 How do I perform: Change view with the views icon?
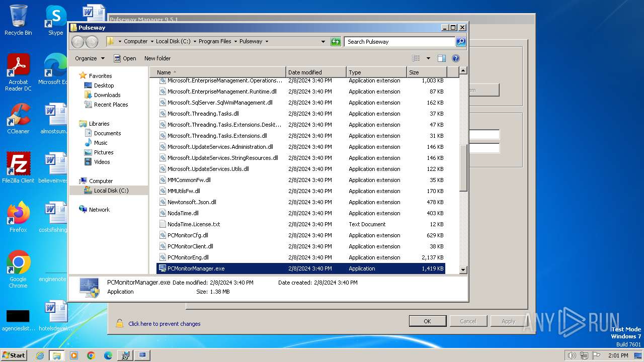[416, 58]
